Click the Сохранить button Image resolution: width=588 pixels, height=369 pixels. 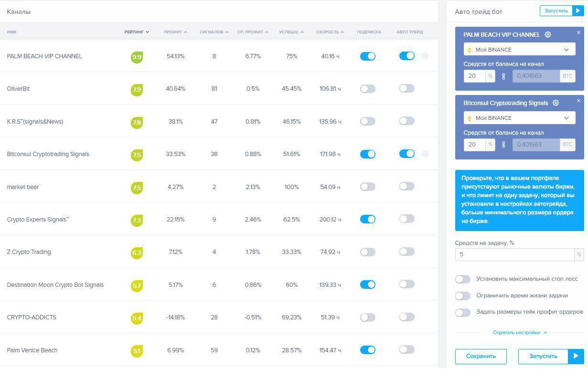481,356
